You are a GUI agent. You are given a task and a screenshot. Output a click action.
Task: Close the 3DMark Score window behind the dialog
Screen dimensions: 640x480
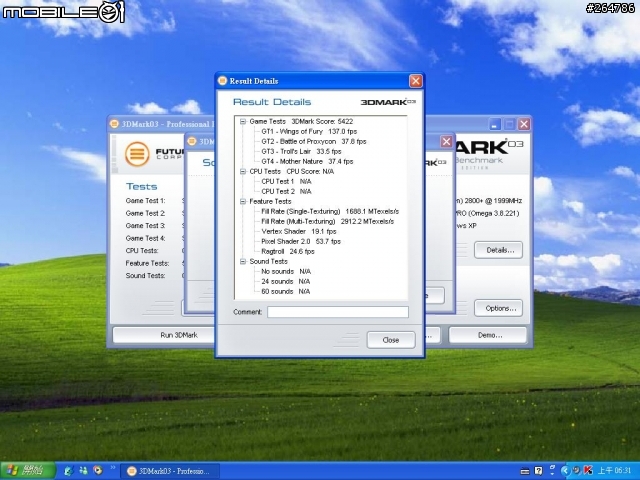tap(446, 142)
